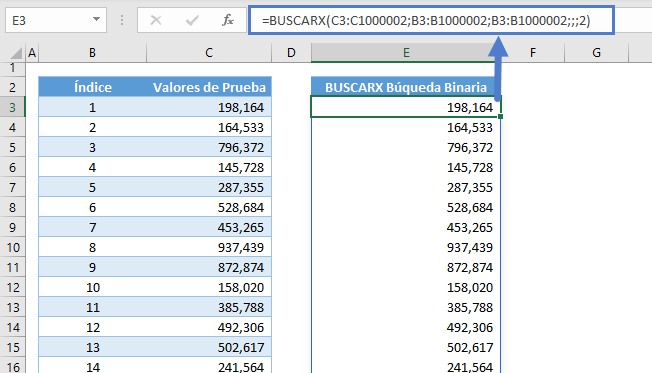This screenshot has height=373, width=652.
Task: Select column A header
Action: pos(32,53)
